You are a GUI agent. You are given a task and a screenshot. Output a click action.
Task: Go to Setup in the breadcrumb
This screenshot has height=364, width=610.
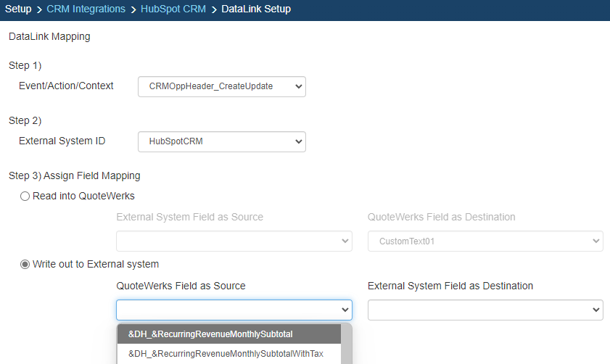18,9
